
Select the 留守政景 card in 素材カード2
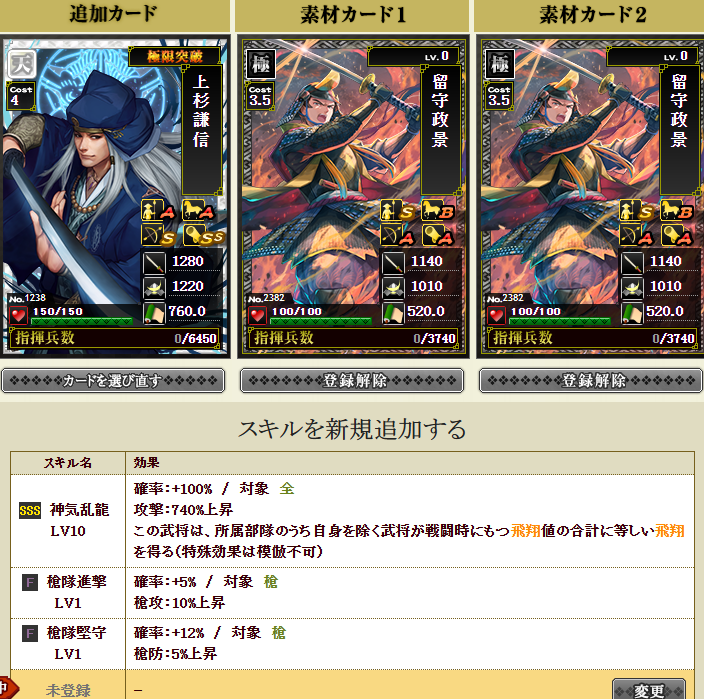click(590, 197)
